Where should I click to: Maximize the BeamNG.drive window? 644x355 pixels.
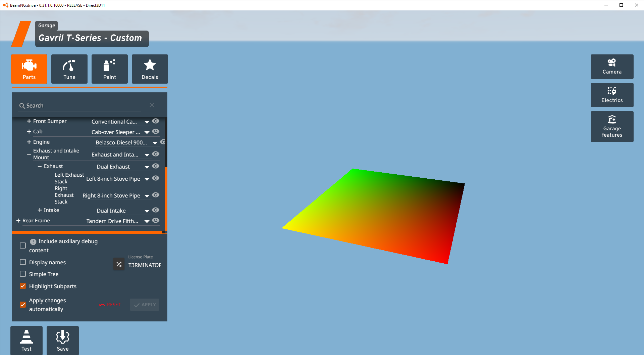621,5
